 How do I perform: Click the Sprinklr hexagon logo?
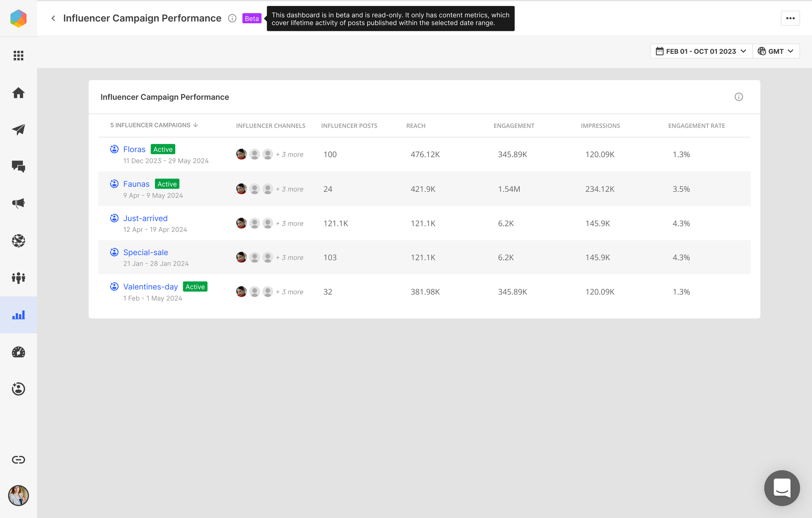[18, 18]
